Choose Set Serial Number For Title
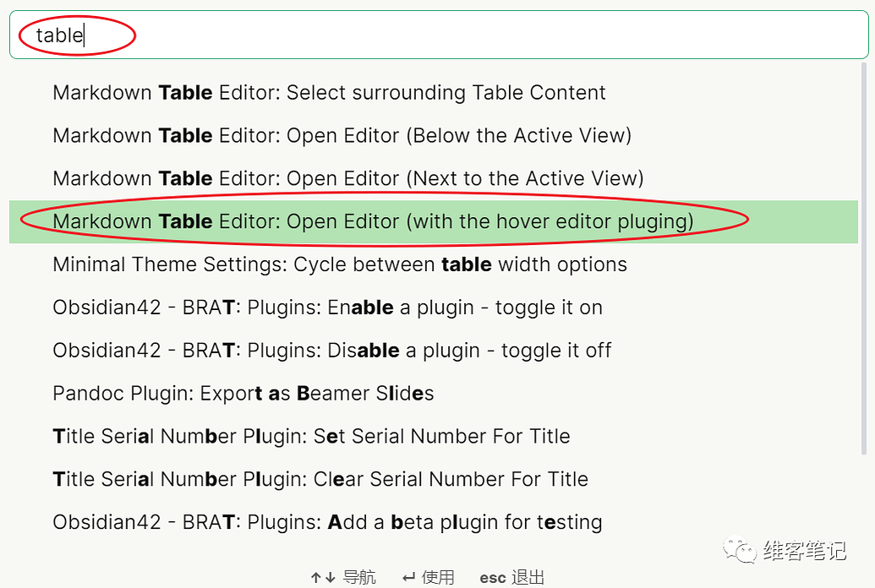The height and width of the screenshot is (588, 875). pos(311,437)
